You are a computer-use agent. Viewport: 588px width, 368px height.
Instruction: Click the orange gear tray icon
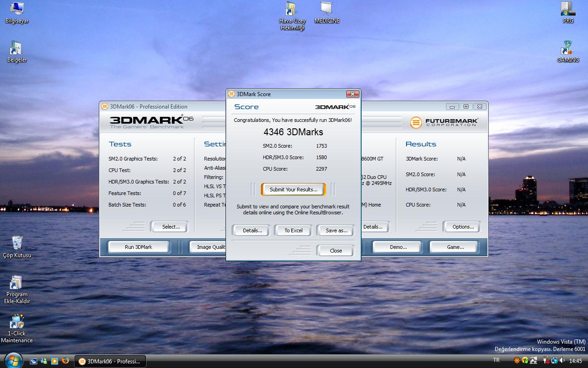[x=517, y=361]
